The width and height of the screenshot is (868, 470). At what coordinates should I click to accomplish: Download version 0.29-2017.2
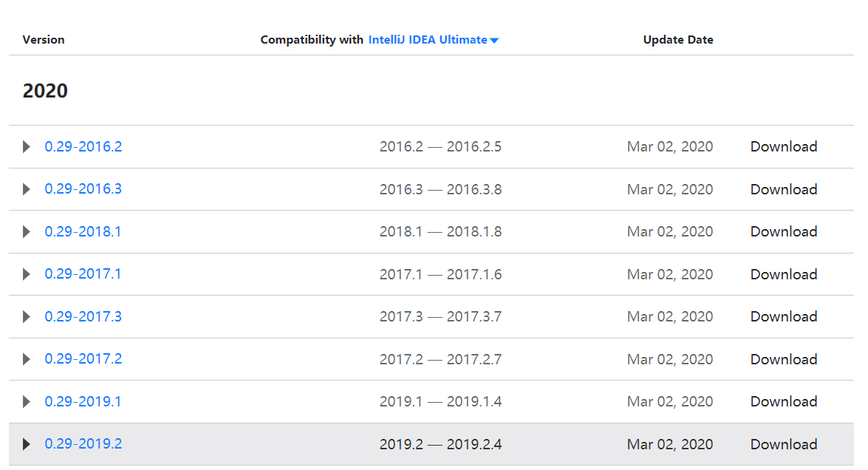[783, 359]
